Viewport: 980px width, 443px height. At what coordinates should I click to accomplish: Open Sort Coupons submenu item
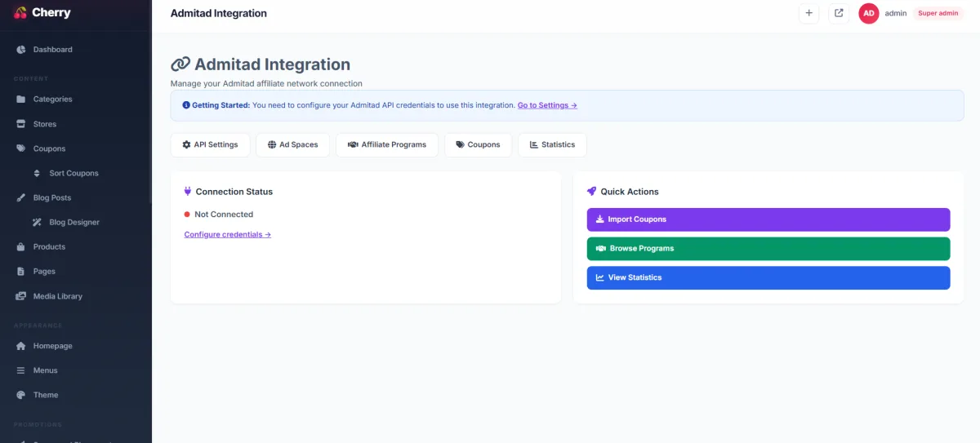(75, 173)
